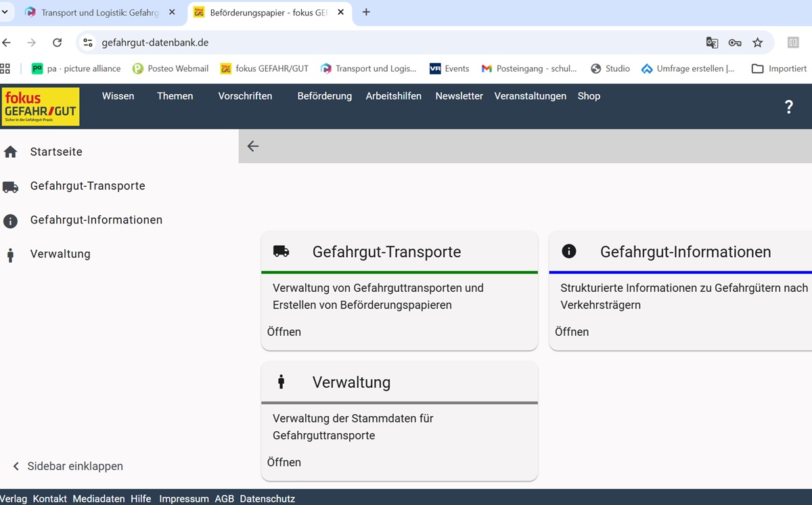Open the Vorschriften menu
The image size is (812, 505).
[x=245, y=96]
